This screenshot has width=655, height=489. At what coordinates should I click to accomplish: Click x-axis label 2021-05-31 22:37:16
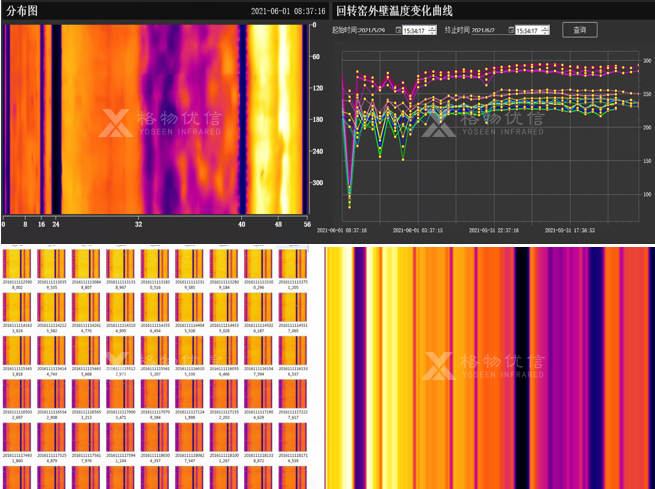[x=494, y=231]
